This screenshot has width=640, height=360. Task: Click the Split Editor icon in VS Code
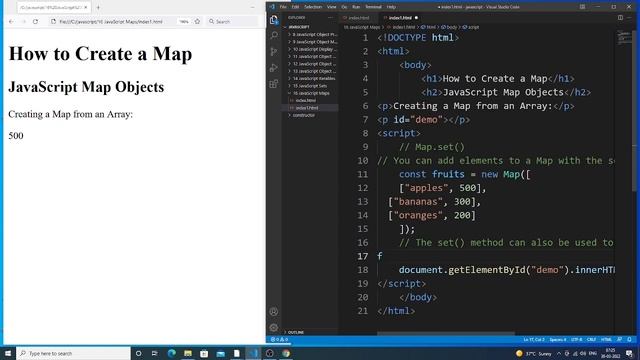(x=620, y=18)
